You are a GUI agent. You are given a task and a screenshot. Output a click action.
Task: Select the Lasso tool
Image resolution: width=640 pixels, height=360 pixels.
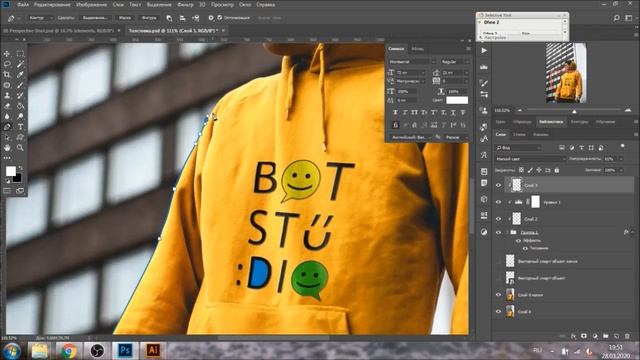click(7, 64)
